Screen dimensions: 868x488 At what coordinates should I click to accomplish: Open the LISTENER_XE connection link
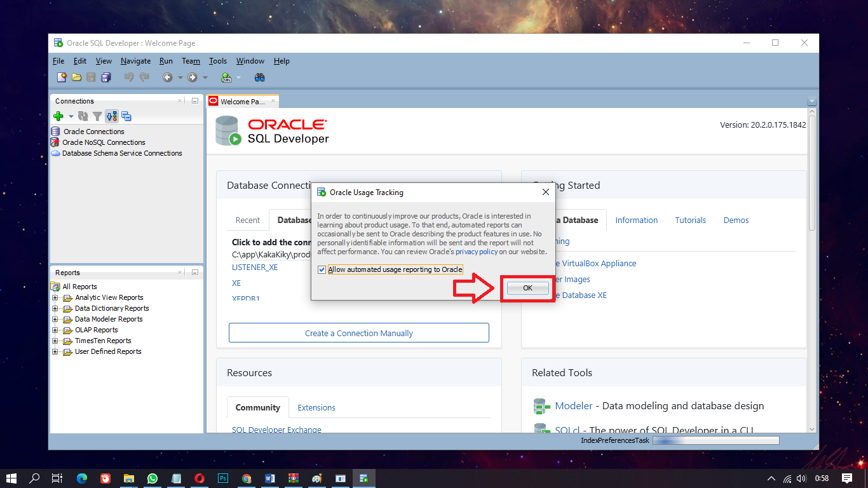[x=255, y=268]
